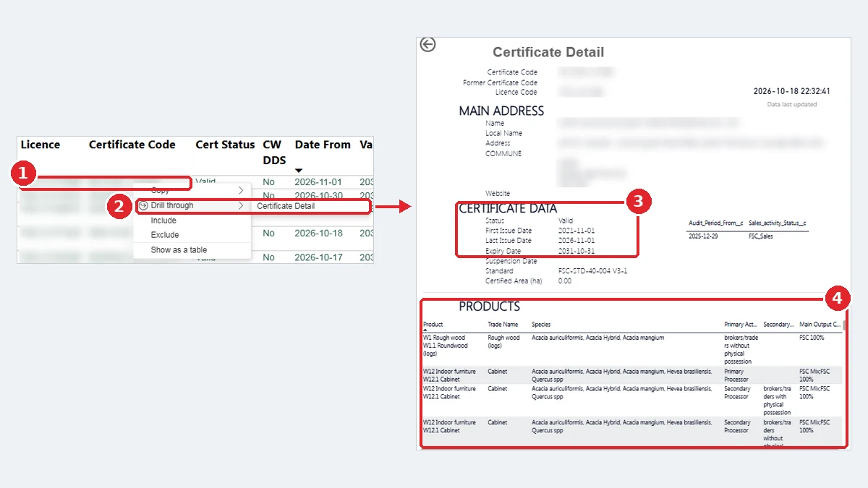
Task: Click the Certificate Detail page title
Action: [548, 52]
